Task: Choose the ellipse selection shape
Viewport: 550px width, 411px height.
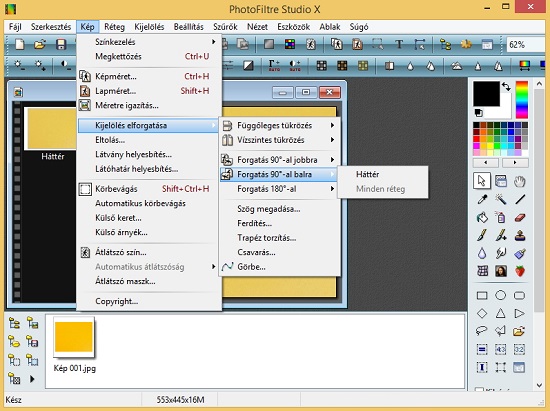Action: (501, 295)
